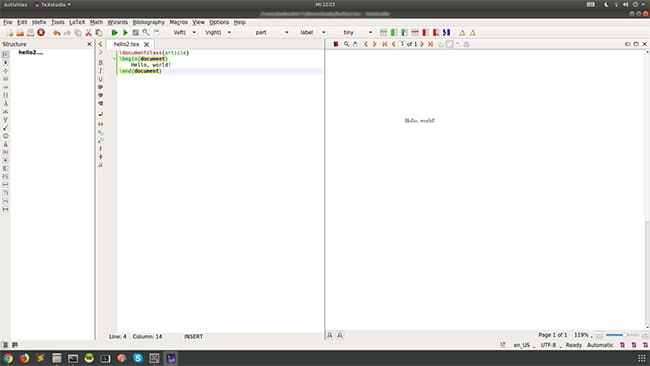Screen dimensions: 650x366
Task: Open the Wizards menu
Action: (x=118, y=22)
